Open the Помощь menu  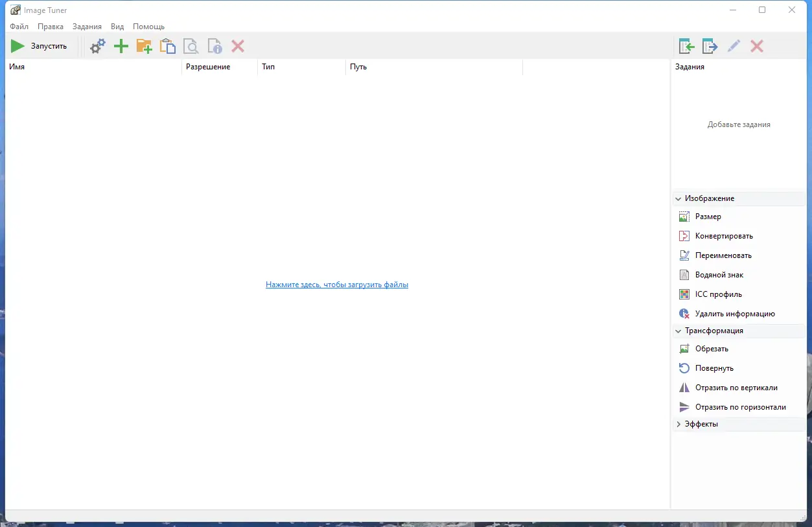(149, 27)
